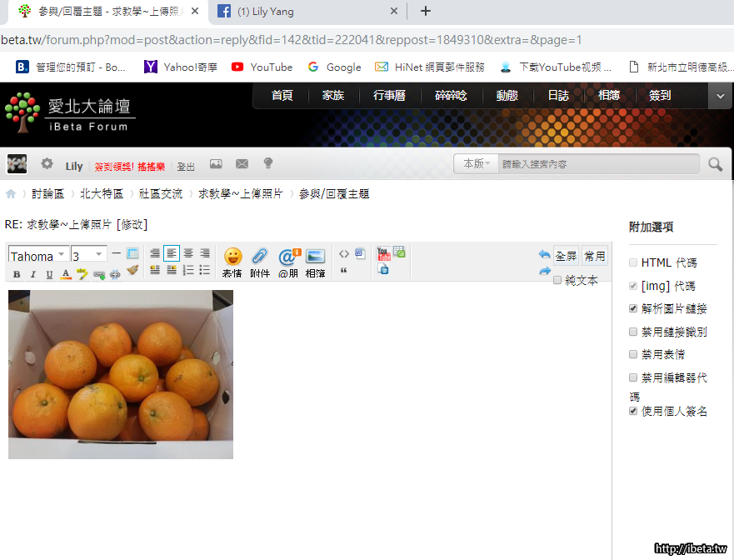This screenshot has height=560, width=734.
Task: Open the font size dropdown
Action: pos(88,256)
